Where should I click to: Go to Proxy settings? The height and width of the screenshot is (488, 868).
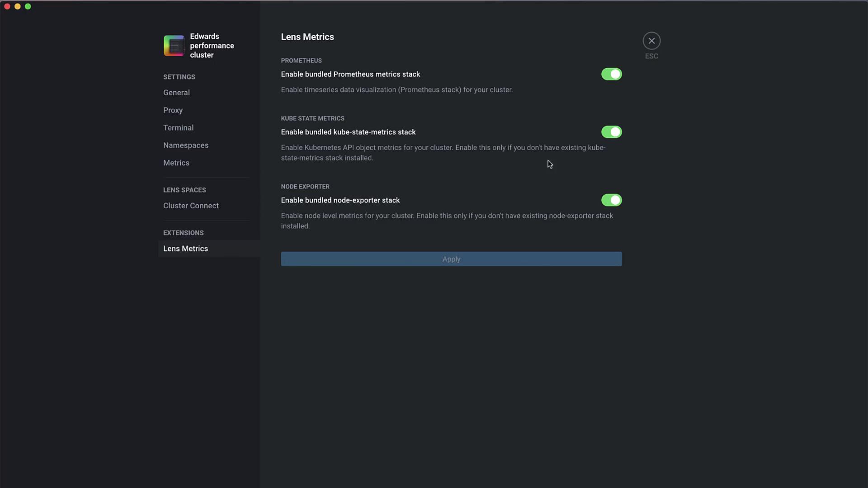tap(173, 110)
